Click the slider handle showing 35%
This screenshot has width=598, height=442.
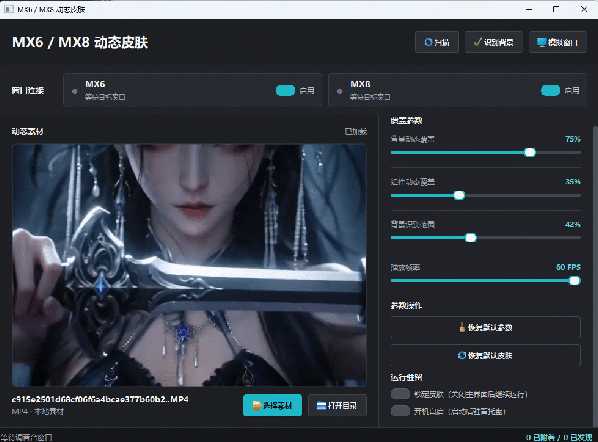coord(459,195)
